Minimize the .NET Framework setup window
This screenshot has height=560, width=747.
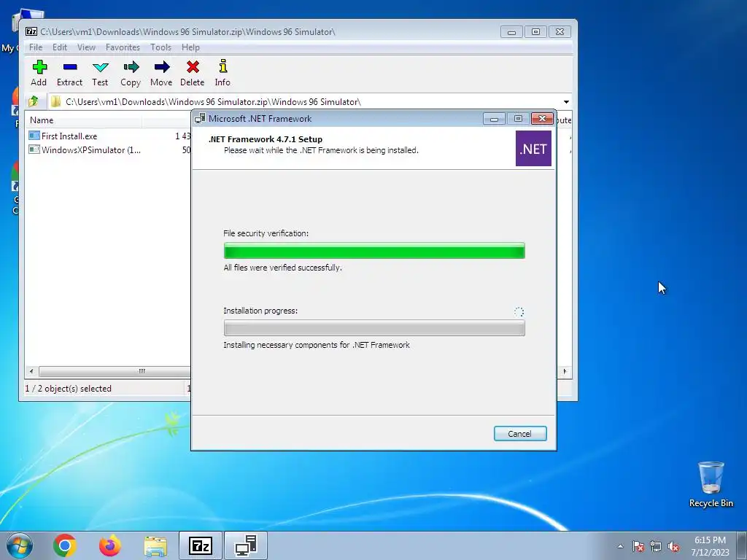click(x=494, y=119)
